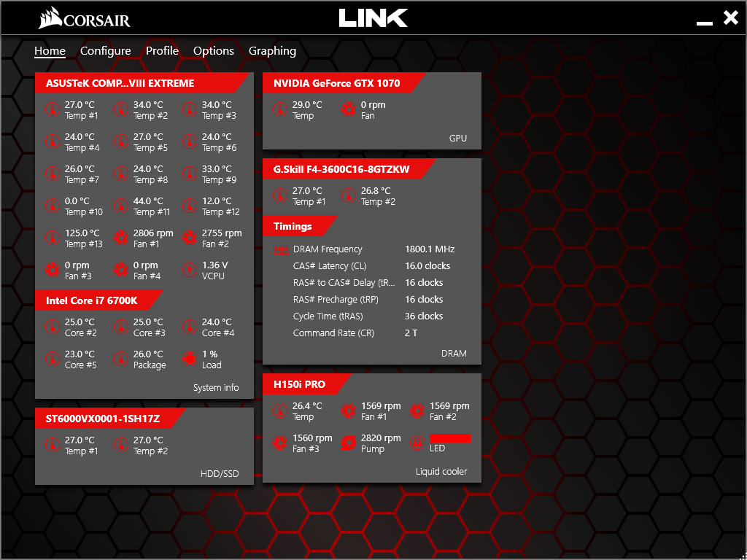Click the H150i PRO Temp thermometer icon
747x560 pixels.
pos(280,411)
